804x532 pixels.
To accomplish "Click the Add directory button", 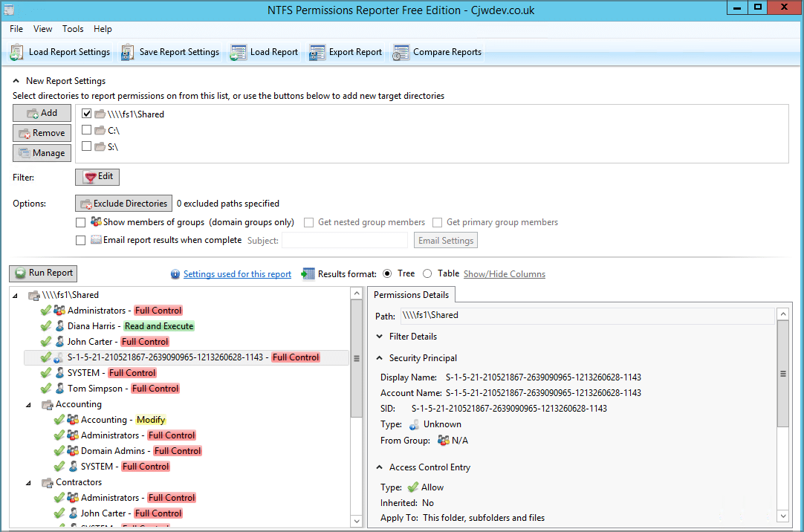I will pyautogui.click(x=42, y=113).
